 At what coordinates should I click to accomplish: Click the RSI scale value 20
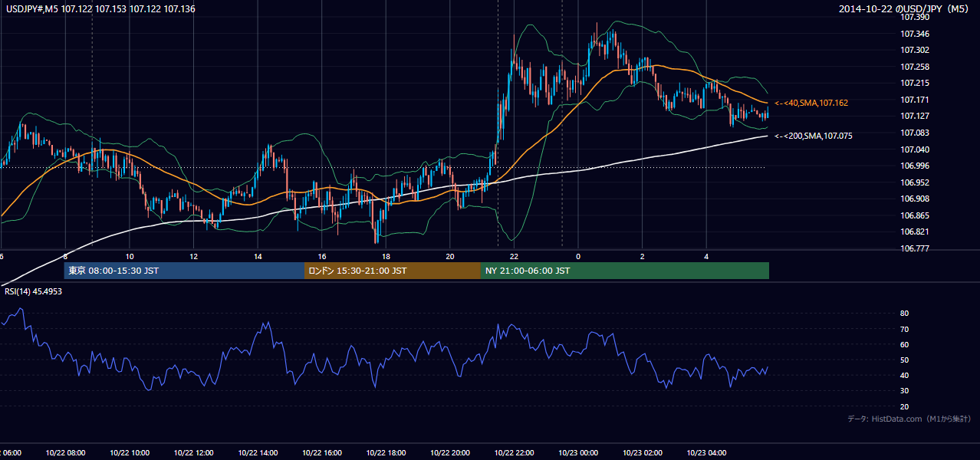click(904, 406)
